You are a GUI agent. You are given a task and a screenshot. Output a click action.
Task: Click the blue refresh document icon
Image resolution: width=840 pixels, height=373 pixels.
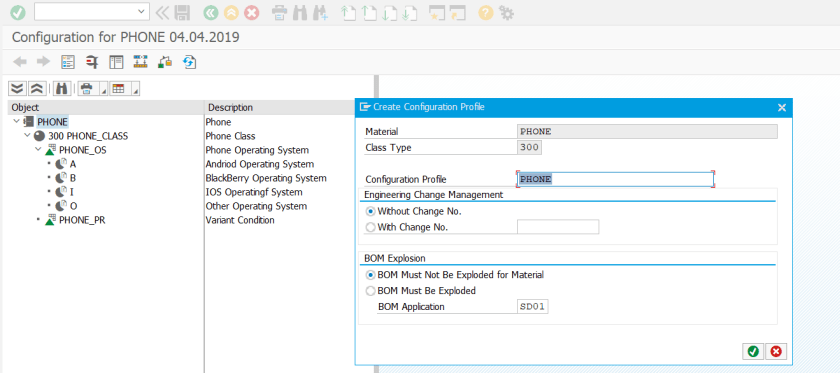[x=189, y=62]
